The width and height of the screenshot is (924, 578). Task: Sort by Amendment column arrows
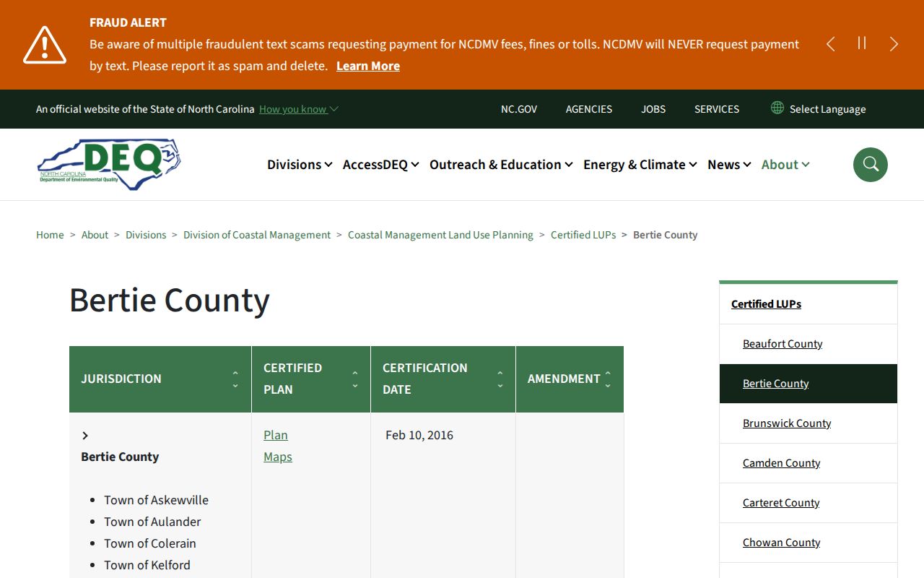pyautogui.click(x=608, y=379)
